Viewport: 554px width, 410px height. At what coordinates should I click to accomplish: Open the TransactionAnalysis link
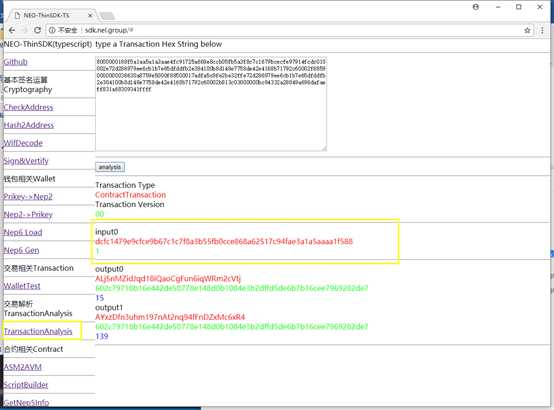(38, 331)
